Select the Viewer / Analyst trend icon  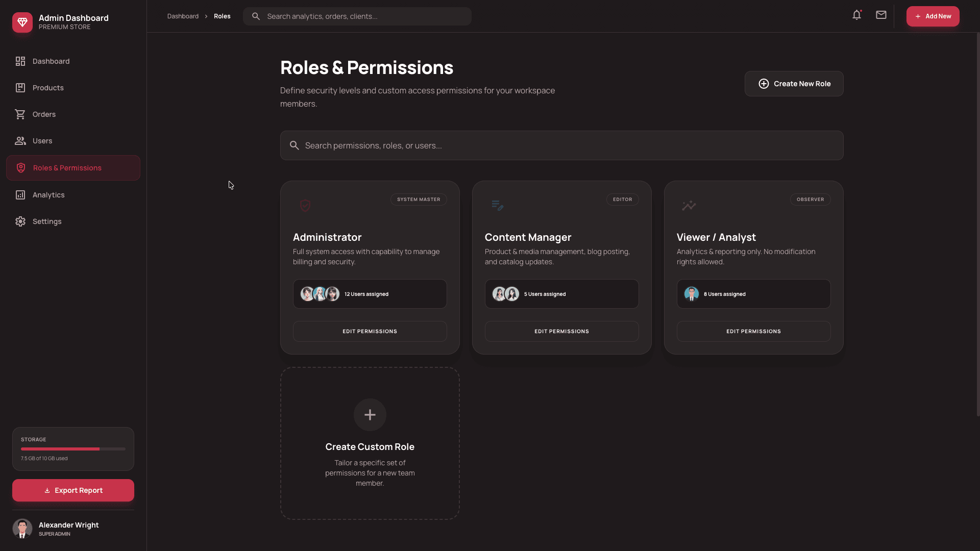pyautogui.click(x=689, y=206)
